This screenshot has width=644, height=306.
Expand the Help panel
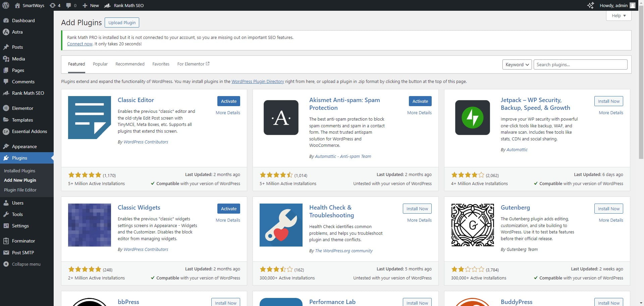click(x=619, y=16)
